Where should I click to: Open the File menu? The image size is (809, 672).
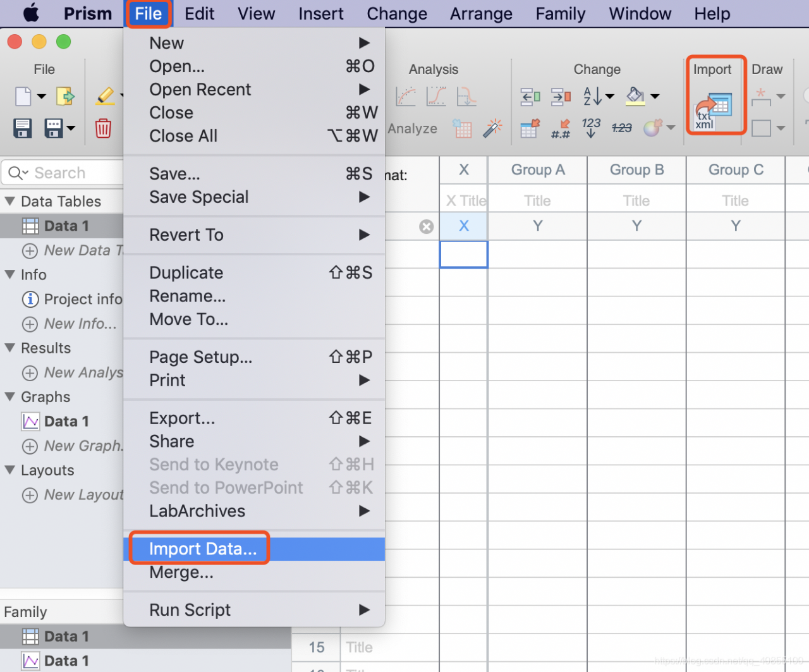tap(149, 13)
